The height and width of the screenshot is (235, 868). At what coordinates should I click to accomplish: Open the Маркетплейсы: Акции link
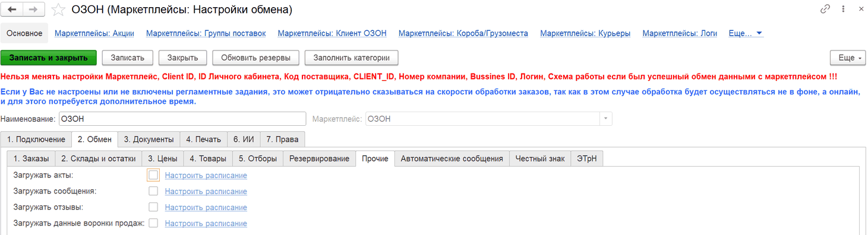click(x=94, y=33)
